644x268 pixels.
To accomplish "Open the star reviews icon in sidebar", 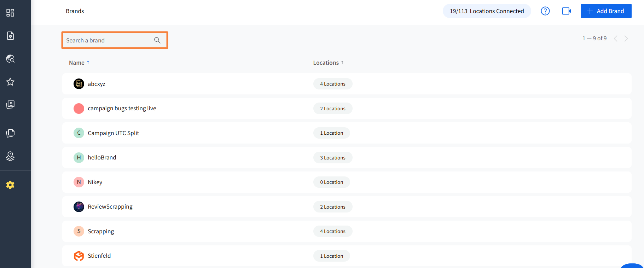I will click(x=10, y=82).
